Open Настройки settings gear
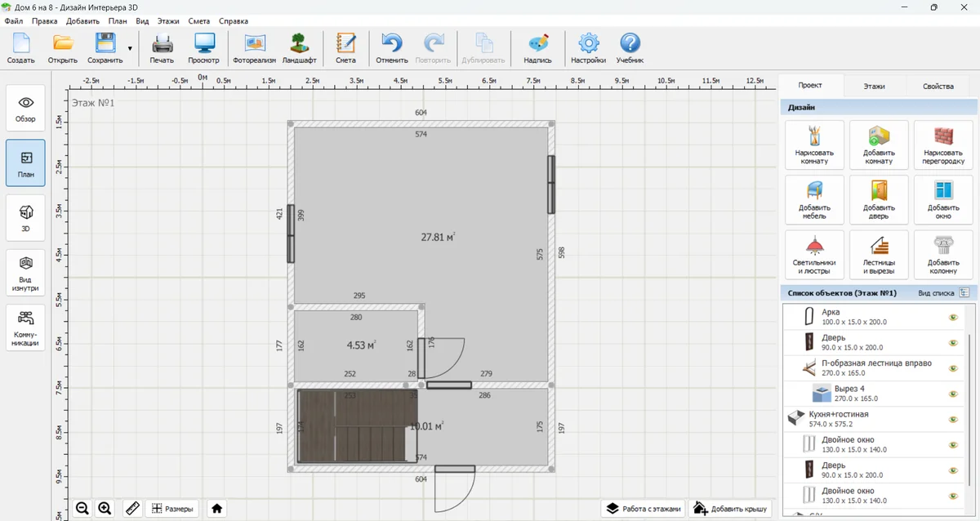Image resolution: width=980 pixels, height=521 pixels. [x=588, y=49]
